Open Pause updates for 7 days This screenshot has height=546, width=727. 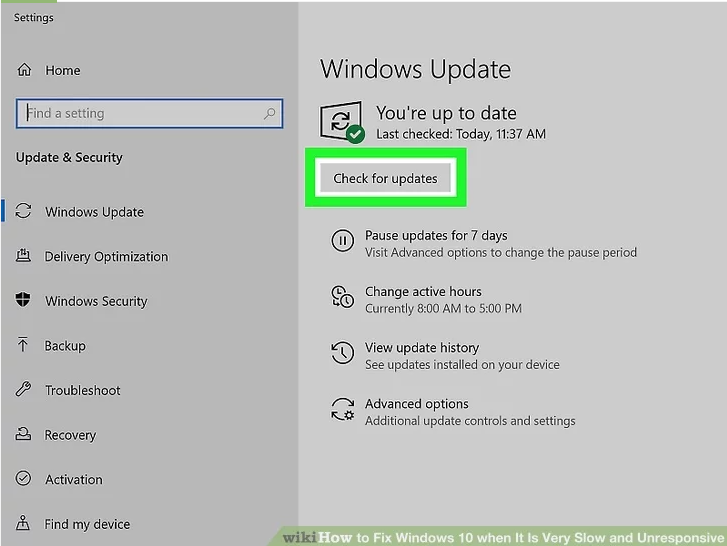[x=436, y=236]
